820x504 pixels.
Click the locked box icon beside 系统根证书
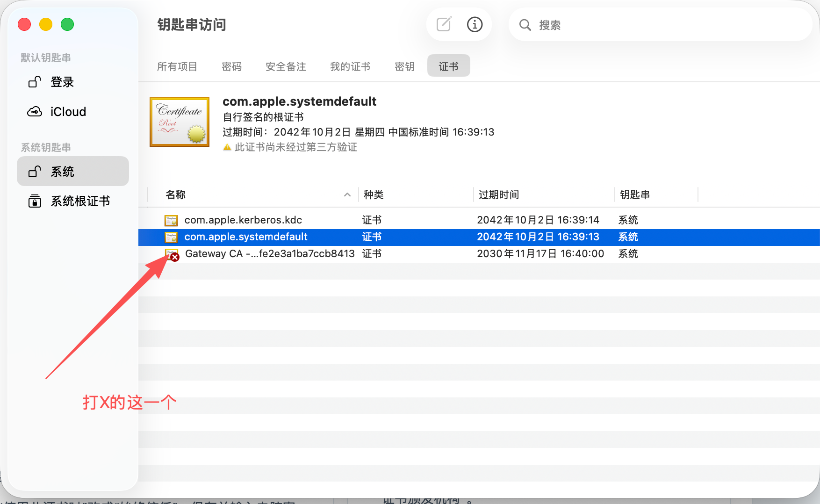[x=35, y=201]
